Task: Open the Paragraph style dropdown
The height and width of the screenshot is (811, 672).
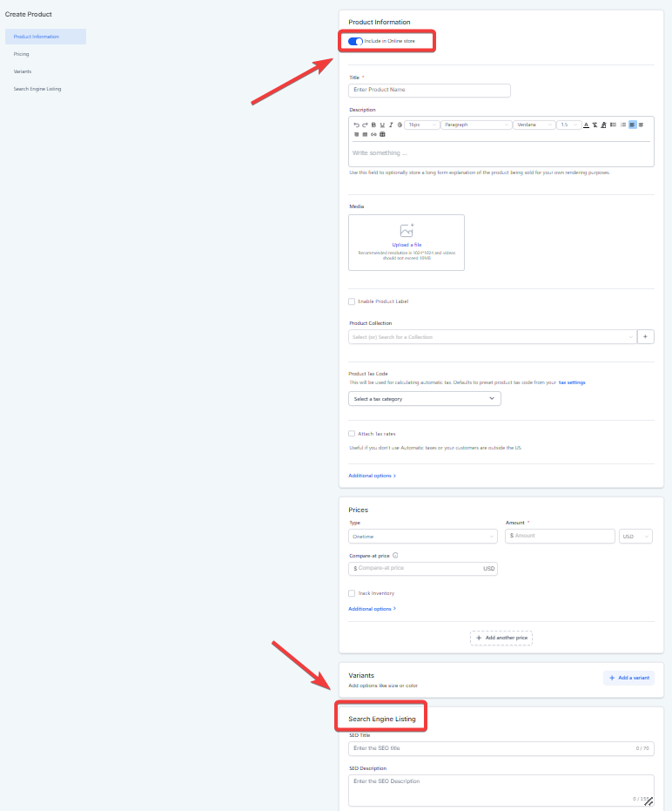Action: (x=476, y=125)
